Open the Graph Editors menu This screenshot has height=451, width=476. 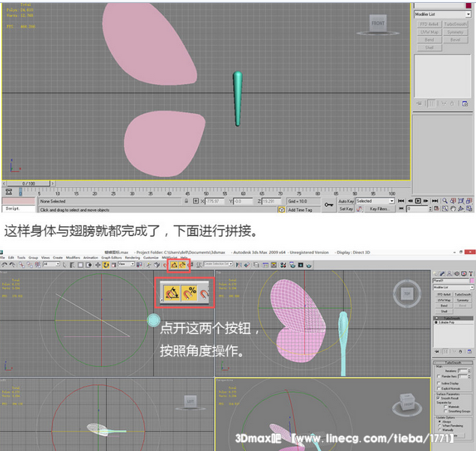click(x=112, y=258)
